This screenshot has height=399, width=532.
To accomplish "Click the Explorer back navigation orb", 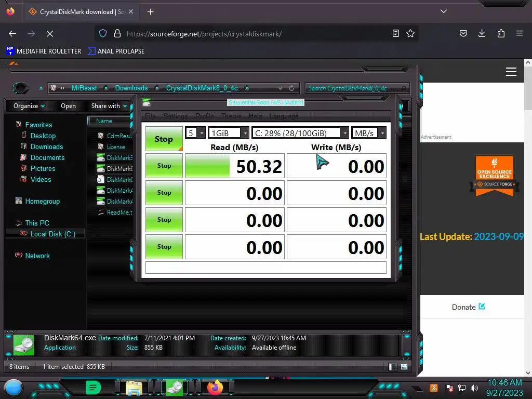I will (x=21, y=88).
